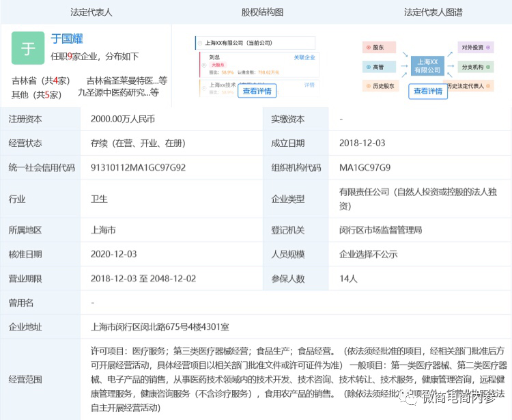Screen dimensions: 512x420
Task: Select the 高管 node in the graph
Action: click(379, 67)
